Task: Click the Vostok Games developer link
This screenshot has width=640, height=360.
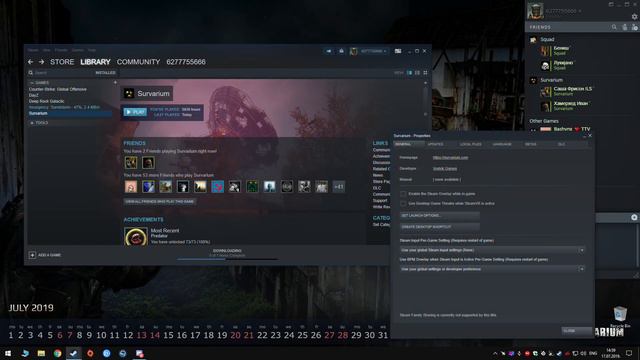Action: [445, 169]
